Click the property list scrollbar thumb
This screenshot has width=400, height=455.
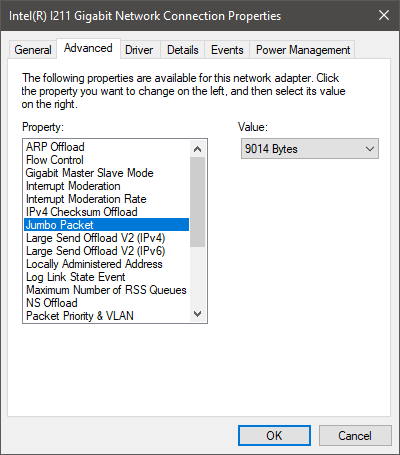pos(197,202)
